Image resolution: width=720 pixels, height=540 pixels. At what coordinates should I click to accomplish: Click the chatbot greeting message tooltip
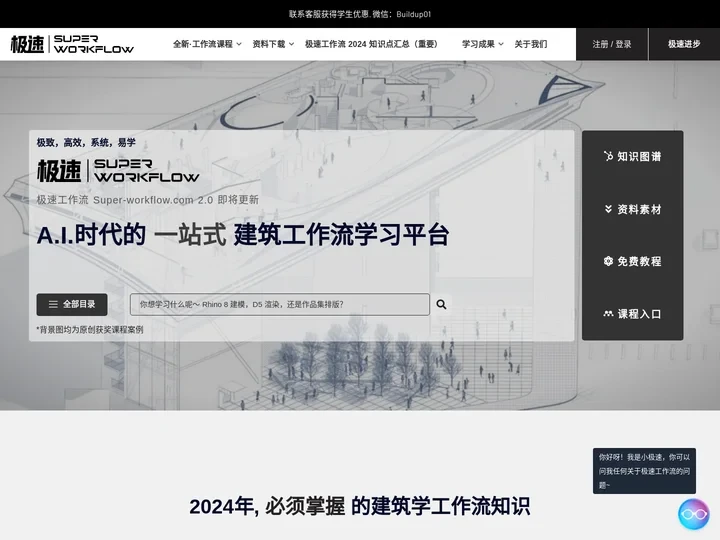coord(644,471)
